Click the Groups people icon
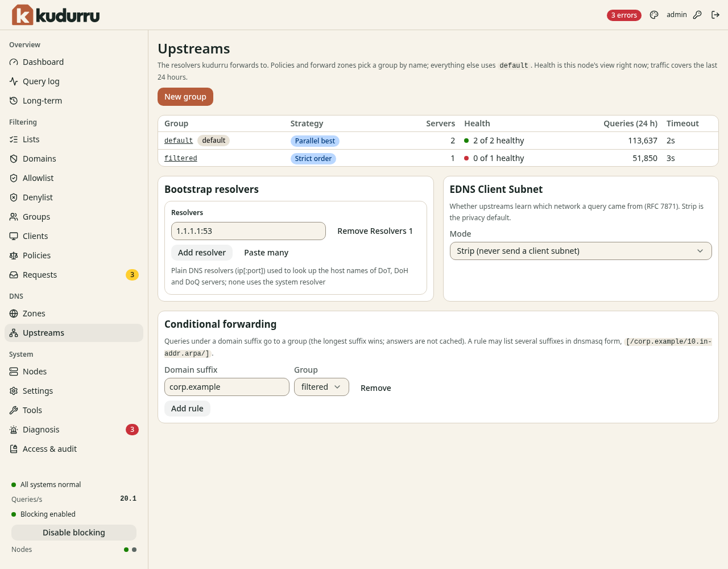Image resolution: width=728 pixels, height=569 pixels. (14, 217)
